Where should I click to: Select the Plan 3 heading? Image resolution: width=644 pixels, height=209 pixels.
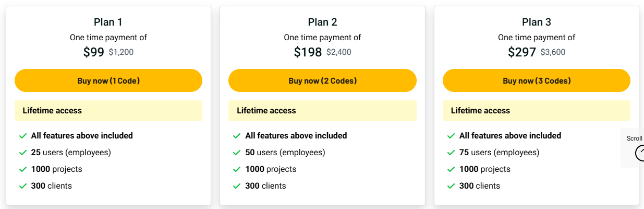pyautogui.click(x=537, y=22)
